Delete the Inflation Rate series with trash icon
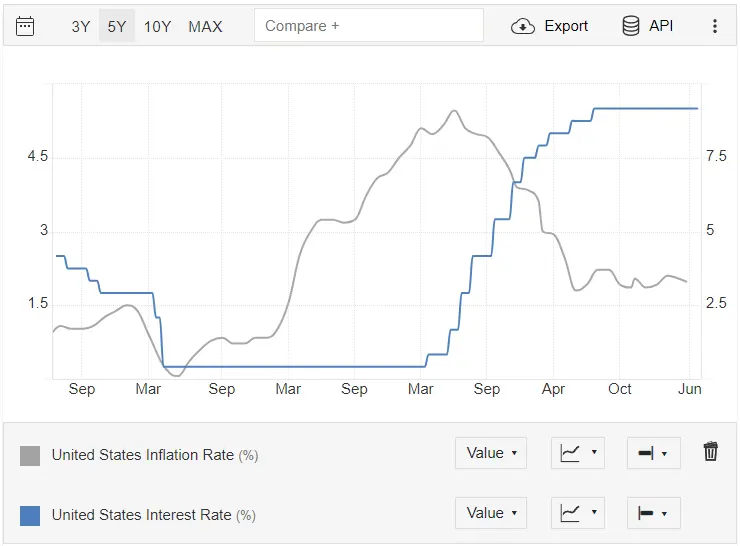Viewport: 740px width, 546px height. pos(710,452)
